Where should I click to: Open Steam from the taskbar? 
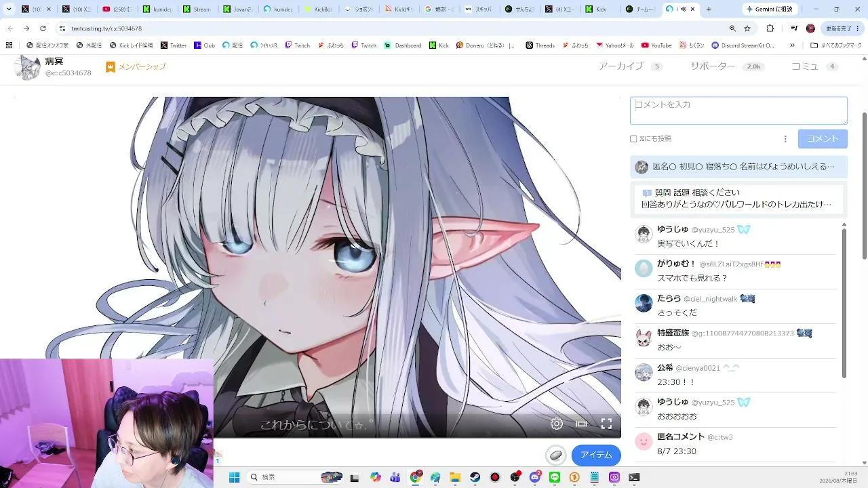475,477
